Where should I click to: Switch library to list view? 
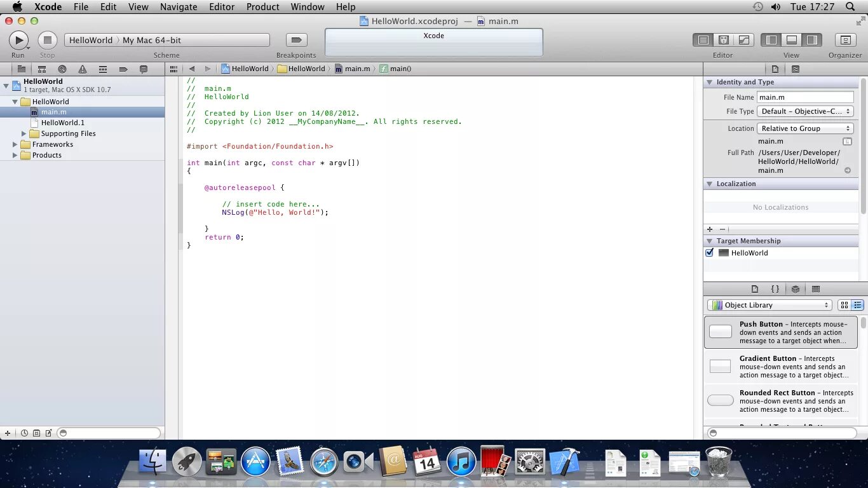tap(858, 305)
